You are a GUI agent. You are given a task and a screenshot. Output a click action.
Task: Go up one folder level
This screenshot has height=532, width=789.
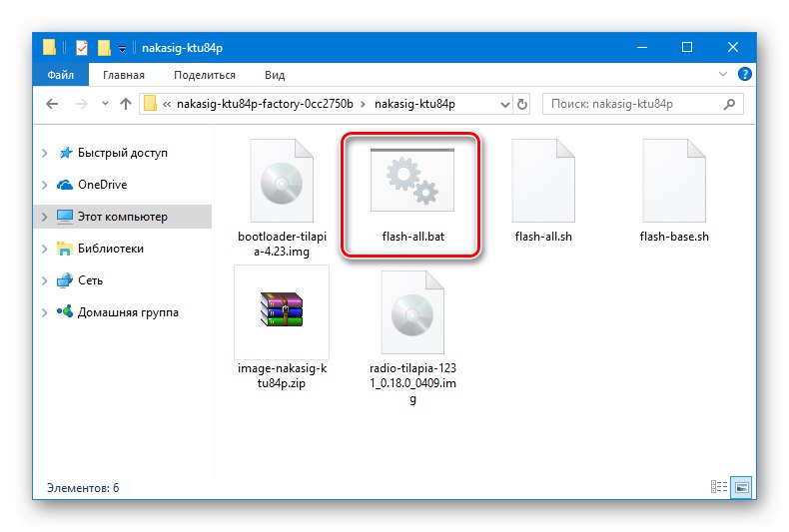coord(126,104)
